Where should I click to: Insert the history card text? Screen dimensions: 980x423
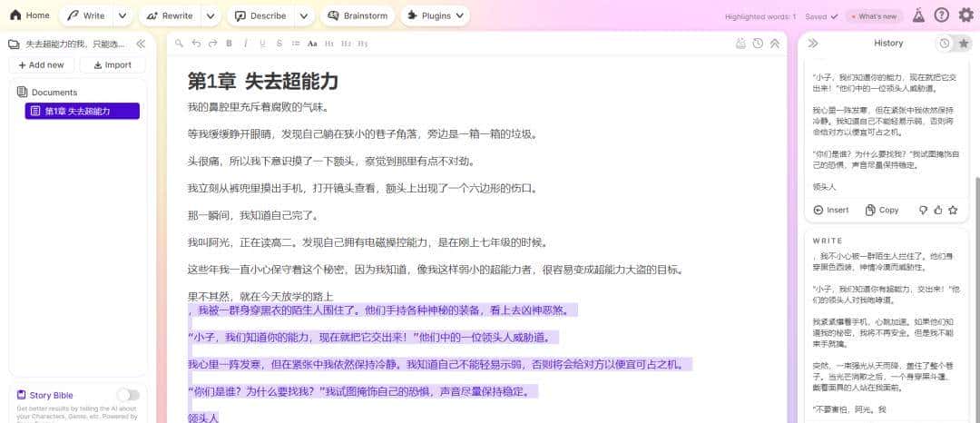coord(831,210)
